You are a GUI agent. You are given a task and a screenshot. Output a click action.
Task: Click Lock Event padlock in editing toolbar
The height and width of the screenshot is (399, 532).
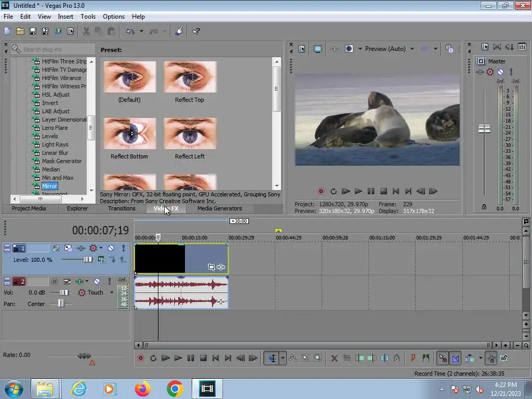point(396,358)
